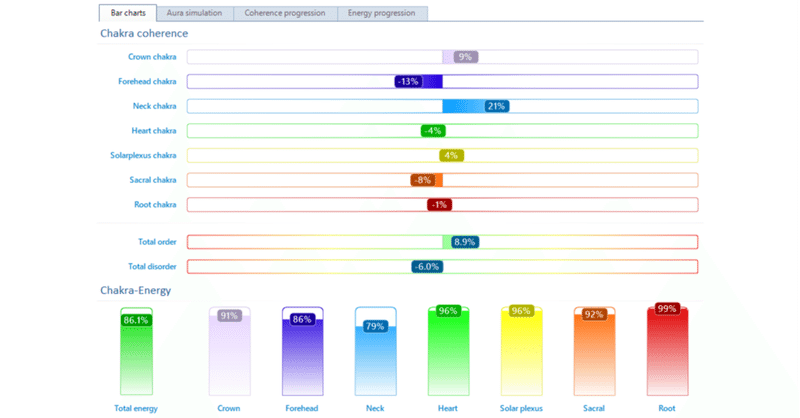This screenshot has height=418, width=800.
Task: Click the Total order bar
Action: [442, 242]
